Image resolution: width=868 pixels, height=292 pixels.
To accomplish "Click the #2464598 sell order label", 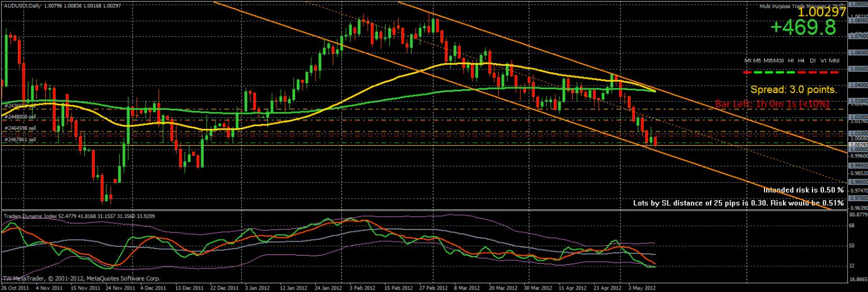I will coord(20,128).
